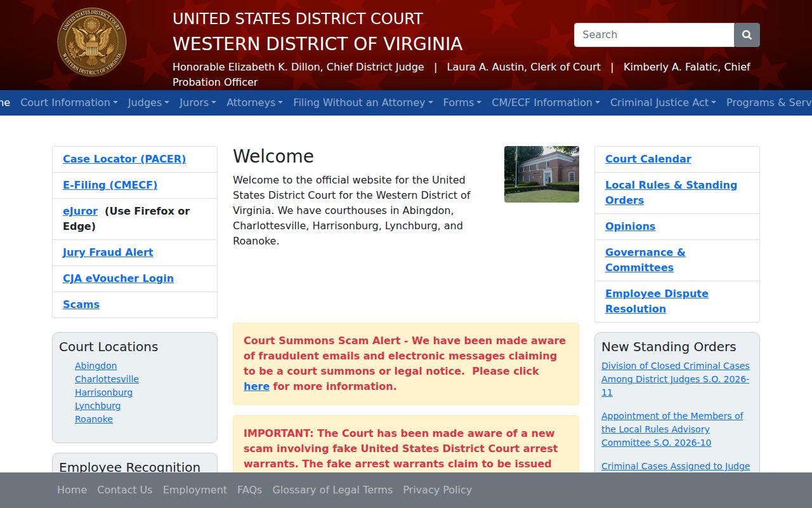Open CJA eVoucher Login
This screenshot has height=508, width=812.
click(118, 278)
